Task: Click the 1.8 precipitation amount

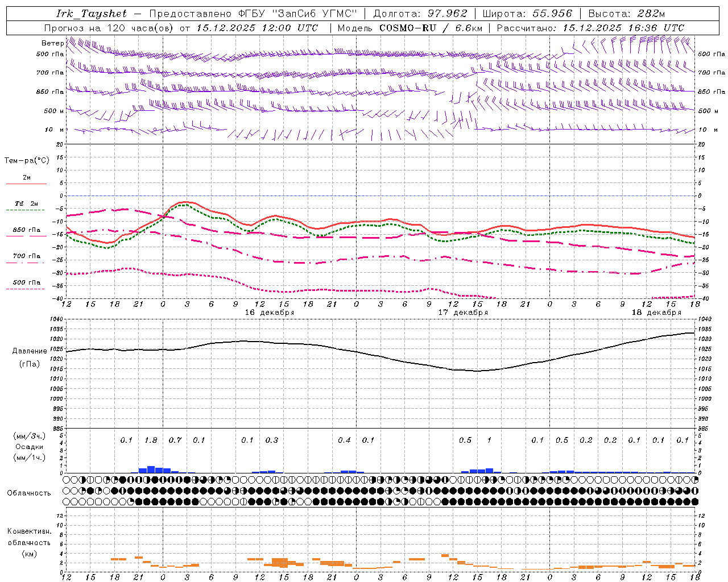Action: (x=151, y=440)
